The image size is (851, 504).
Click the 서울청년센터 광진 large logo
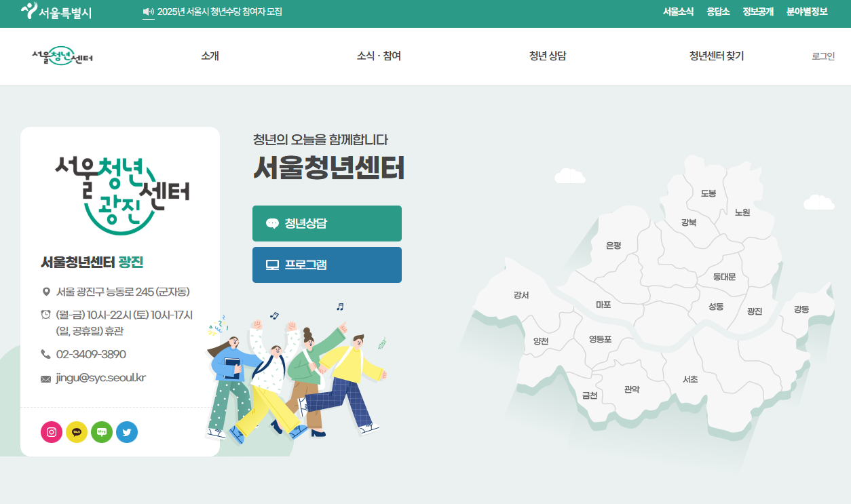point(122,195)
